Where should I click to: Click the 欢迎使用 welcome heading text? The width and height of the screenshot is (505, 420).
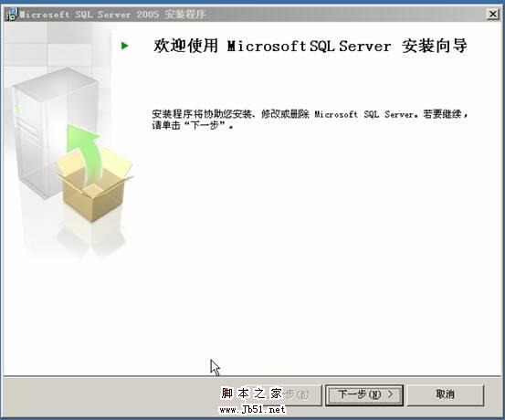[x=185, y=46]
